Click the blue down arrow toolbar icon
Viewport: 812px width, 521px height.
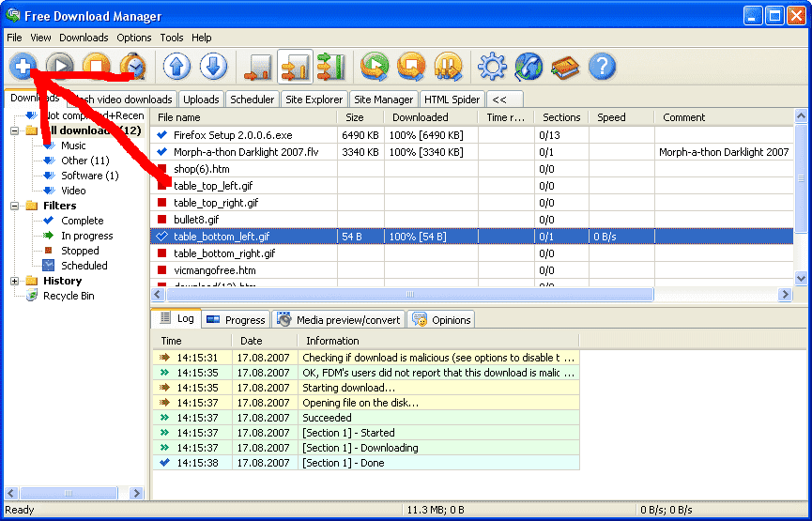point(213,67)
